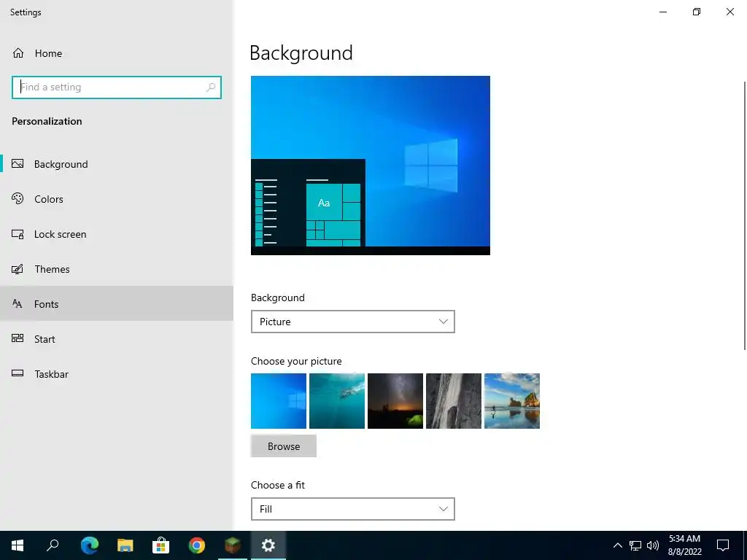
Task: Open Minecraft from taskbar
Action: coord(233,545)
